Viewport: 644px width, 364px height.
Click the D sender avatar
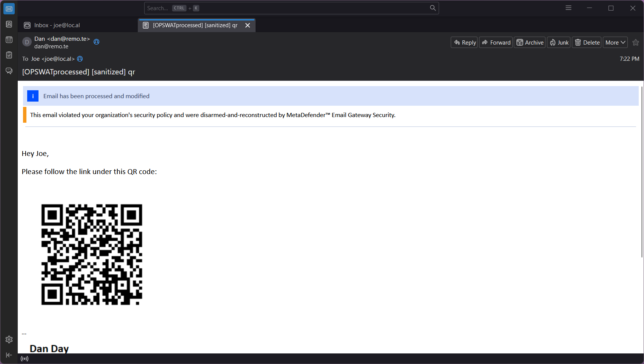click(27, 42)
